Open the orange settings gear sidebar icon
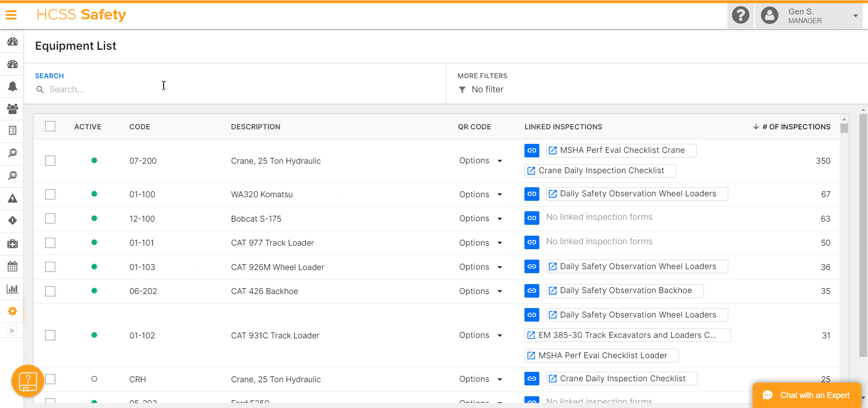Viewport: 868px width, 408px height. [13, 311]
